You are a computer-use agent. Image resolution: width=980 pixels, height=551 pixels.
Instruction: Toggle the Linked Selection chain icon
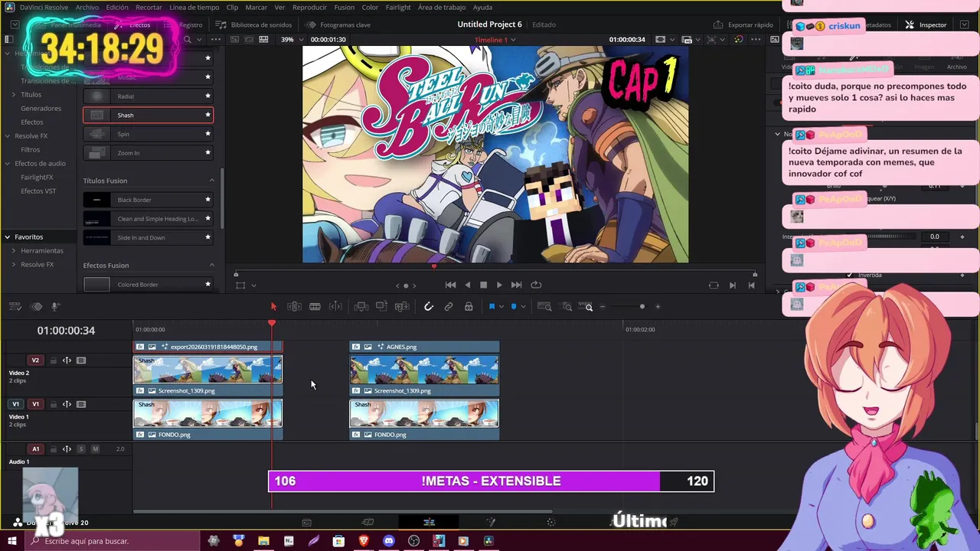449,306
